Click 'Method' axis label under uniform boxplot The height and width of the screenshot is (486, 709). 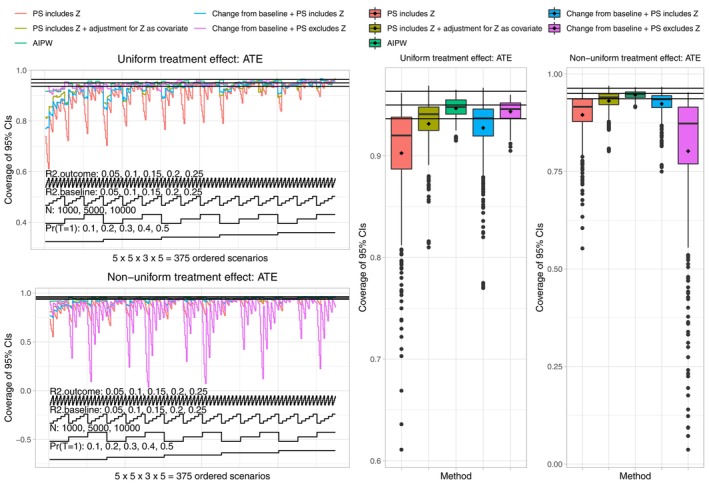coord(456,476)
